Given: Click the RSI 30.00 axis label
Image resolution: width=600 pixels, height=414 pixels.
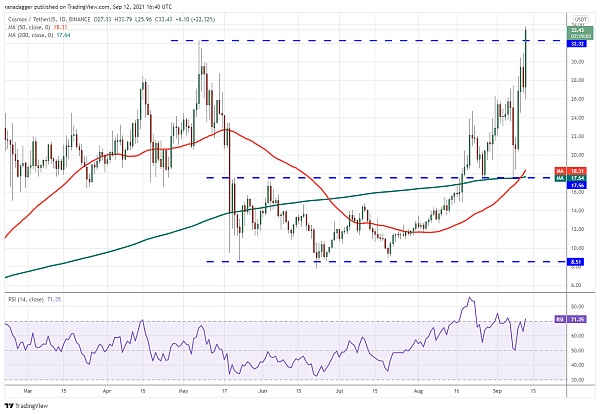Looking at the screenshot, I should tap(578, 380).
